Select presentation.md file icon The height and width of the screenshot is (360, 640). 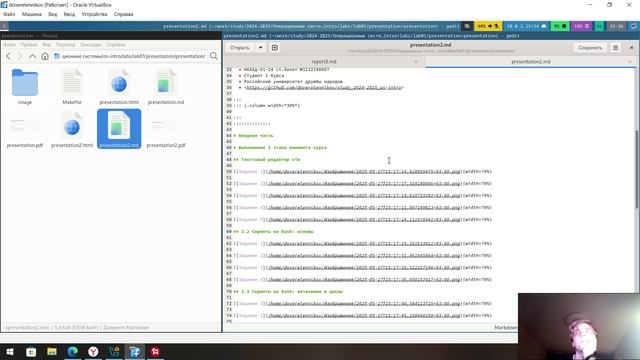pos(166,82)
